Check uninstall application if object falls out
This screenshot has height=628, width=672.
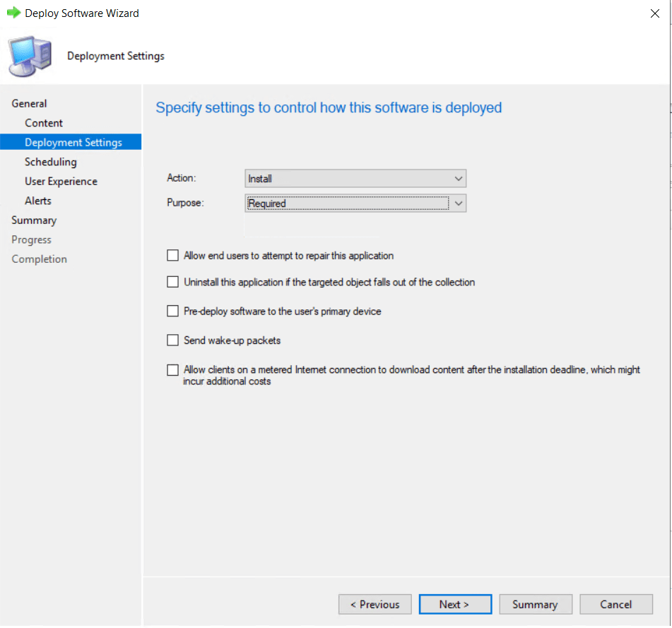(173, 282)
